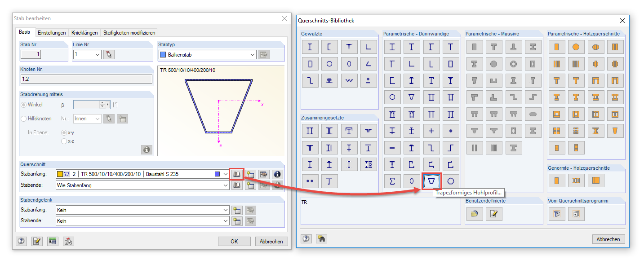The height and width of the screenshot is (260, 644).
Task: Pick the first standardized timber rectangle (Genormte)
Action: [x=557, y=181]
